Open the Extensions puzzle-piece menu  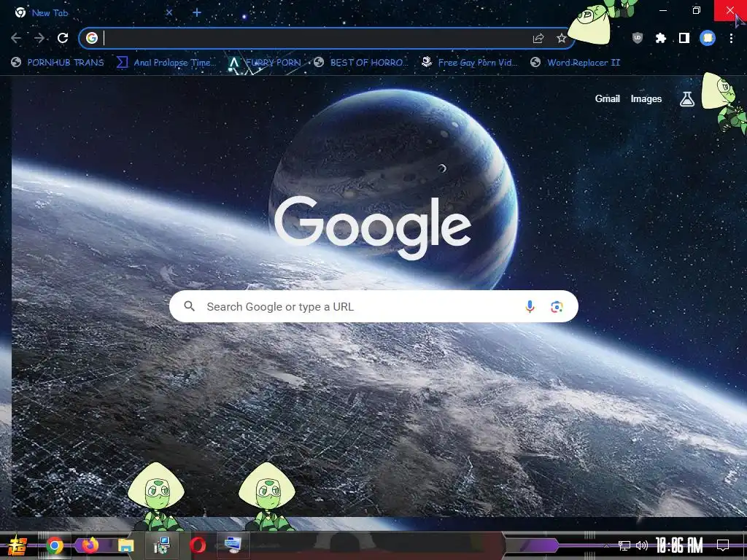tap(661, 38)
